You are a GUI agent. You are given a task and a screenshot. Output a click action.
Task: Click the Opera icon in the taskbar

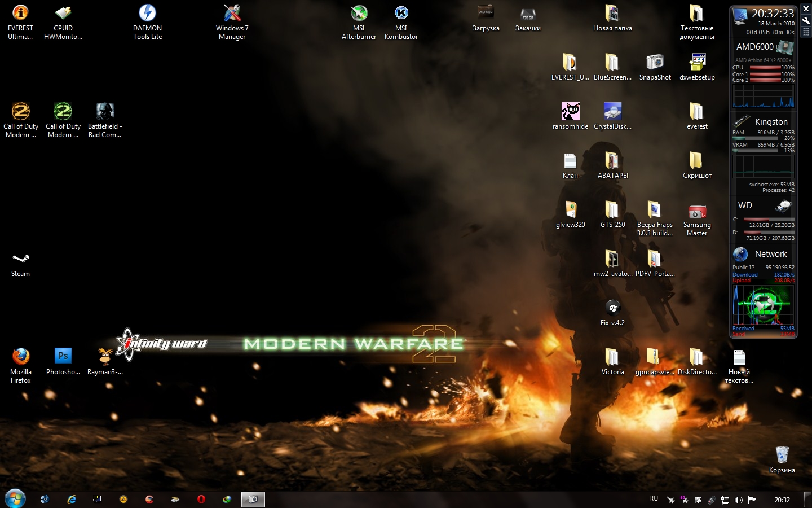pyautogui.click(x=201, y=500)
